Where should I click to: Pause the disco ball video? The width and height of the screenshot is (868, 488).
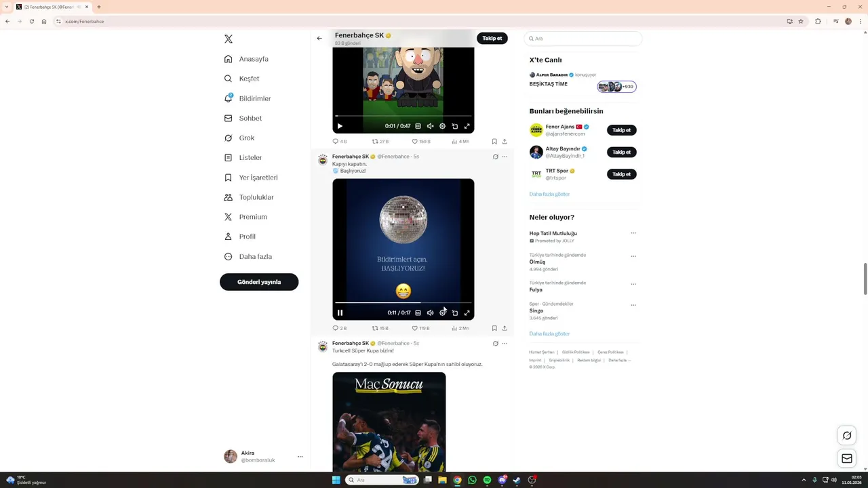[340, 312]
